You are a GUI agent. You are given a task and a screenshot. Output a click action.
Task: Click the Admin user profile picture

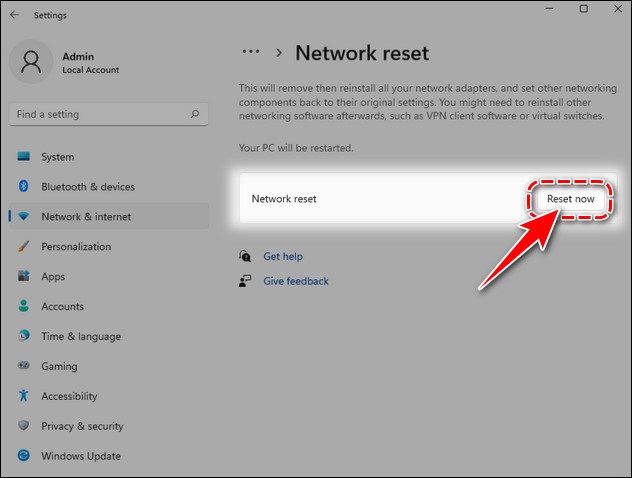click(x=30, y=62)
